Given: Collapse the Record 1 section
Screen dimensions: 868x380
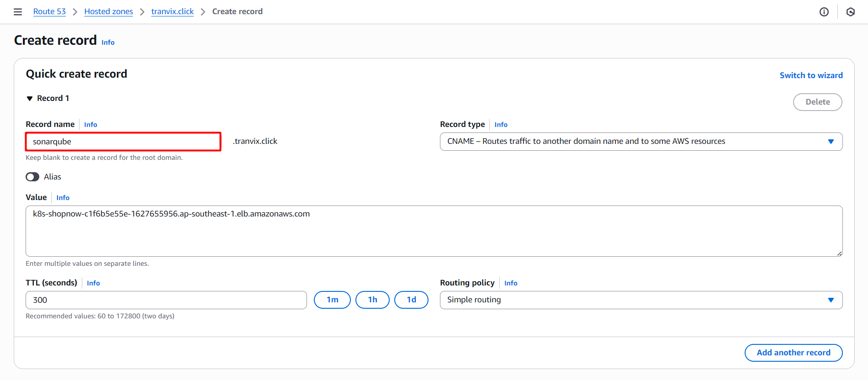Looking at the screenshot, I should pos(30,99).
